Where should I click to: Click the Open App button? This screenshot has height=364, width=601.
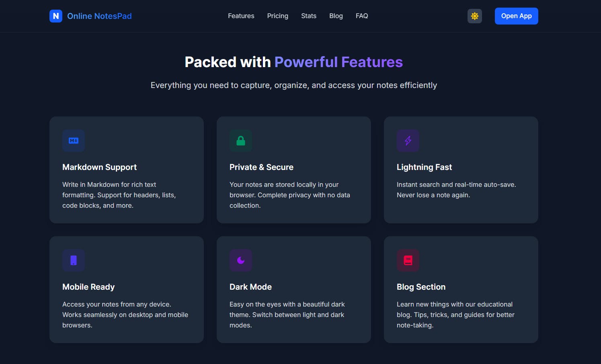pos(517,16)
